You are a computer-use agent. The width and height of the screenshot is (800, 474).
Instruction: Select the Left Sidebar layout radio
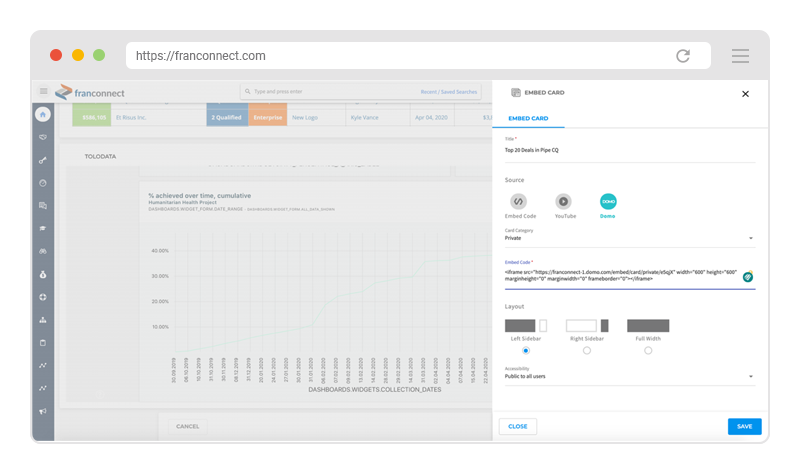click(x=525, y=350)
